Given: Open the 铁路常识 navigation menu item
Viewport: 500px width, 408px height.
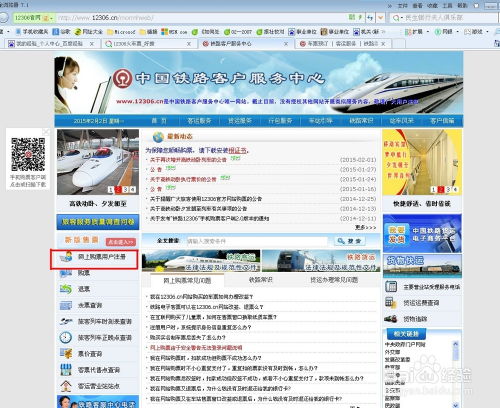Looking at the screenshot, I should [x=361, y=121].
